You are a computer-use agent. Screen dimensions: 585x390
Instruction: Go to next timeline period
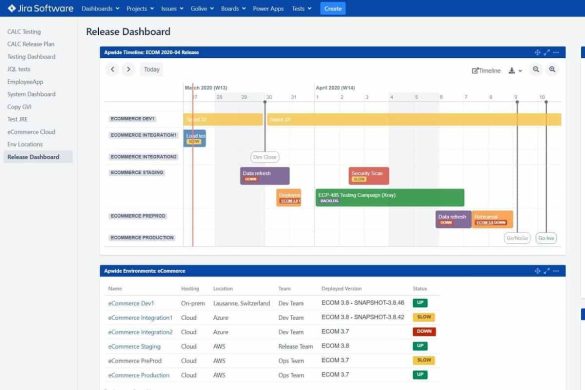(128, 69)
